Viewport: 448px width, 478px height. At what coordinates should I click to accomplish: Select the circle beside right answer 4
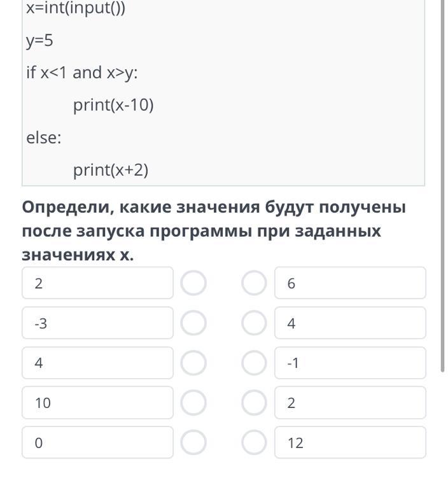[x=254, y=323]
